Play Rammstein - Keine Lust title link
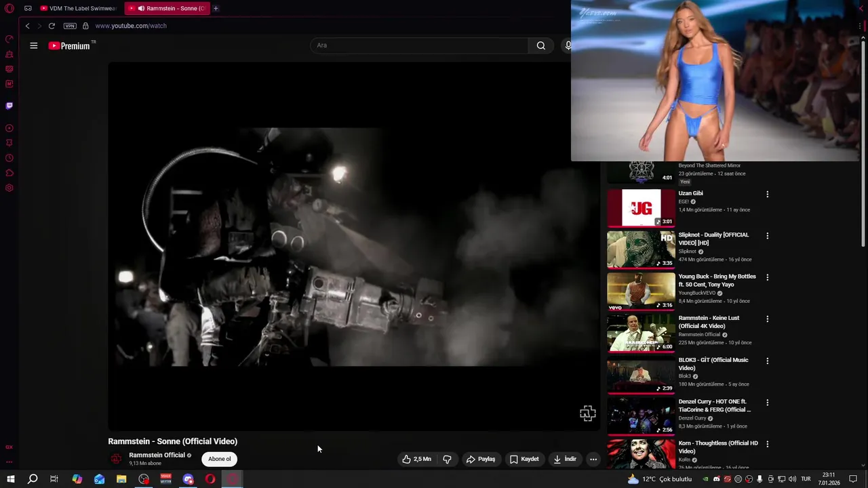Viewport: 868px width, 488px height. pos(709,322)
